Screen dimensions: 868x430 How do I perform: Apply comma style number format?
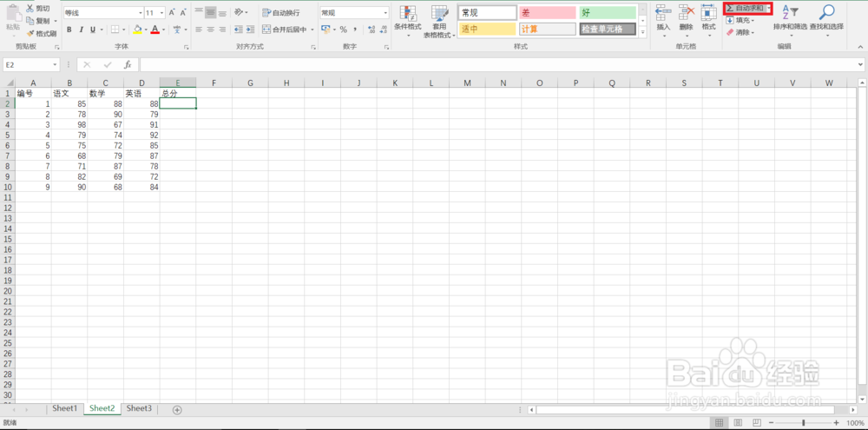click(x=355, y=30)
